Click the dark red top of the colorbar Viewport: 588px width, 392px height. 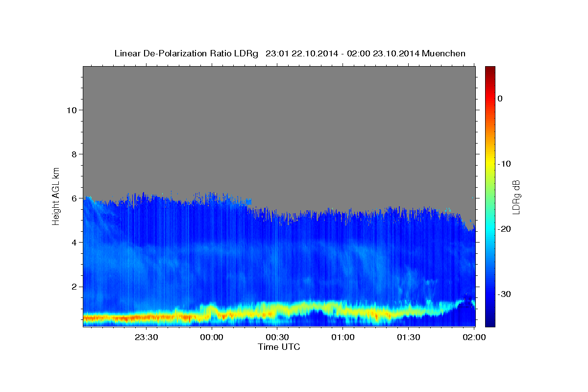click(490, 71)
